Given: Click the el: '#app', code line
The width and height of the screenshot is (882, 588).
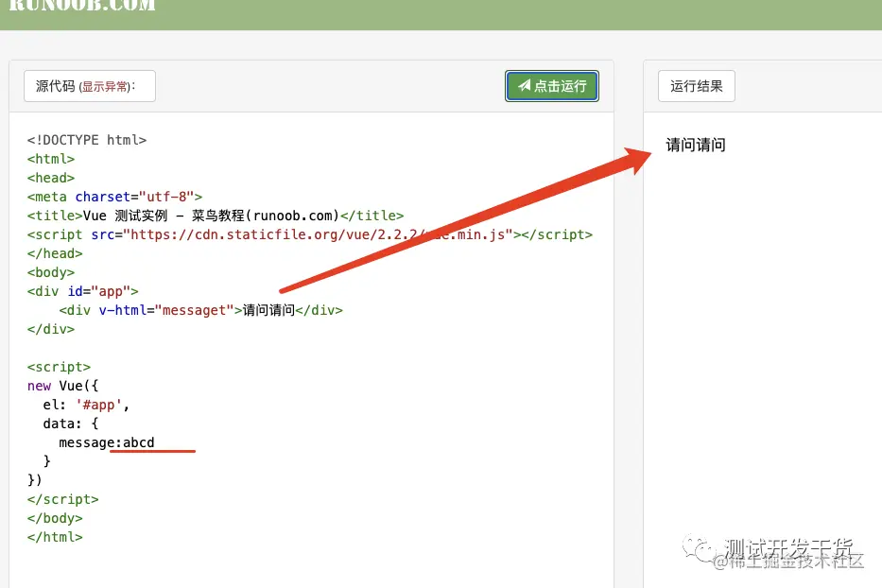Looking at the screenshot, I should (x=86, y=406).
